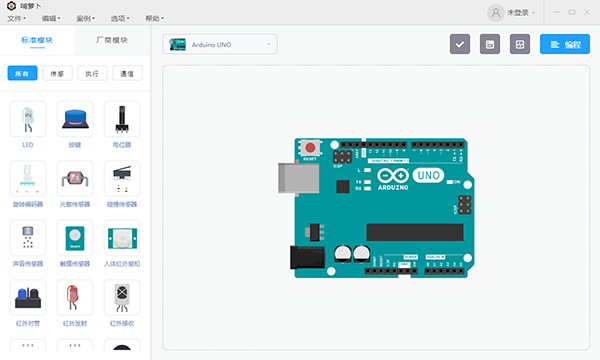
Task: Click the Arduino UNO board on canvas
Action: click(376, 208)
